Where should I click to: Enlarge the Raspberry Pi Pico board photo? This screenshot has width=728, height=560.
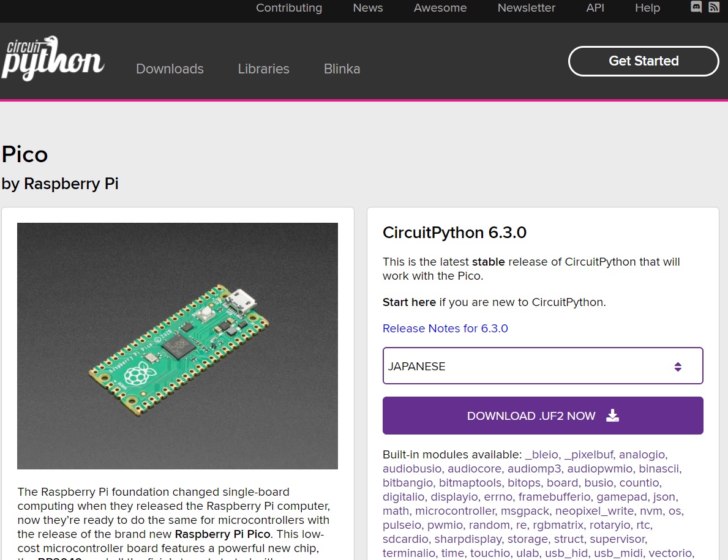(x=178, y=346)
